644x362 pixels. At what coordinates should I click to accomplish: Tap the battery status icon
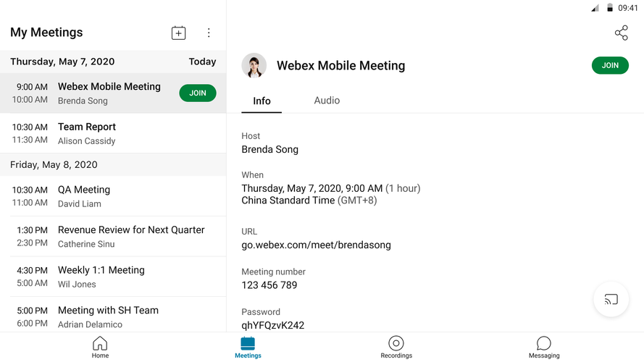pyautogui.click(x=610, y=8)
